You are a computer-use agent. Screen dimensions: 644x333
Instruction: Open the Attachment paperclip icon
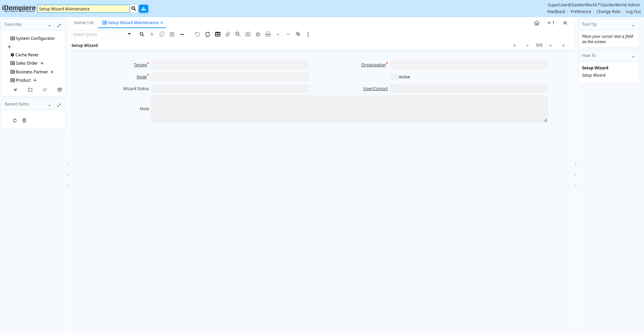[228, 35]
